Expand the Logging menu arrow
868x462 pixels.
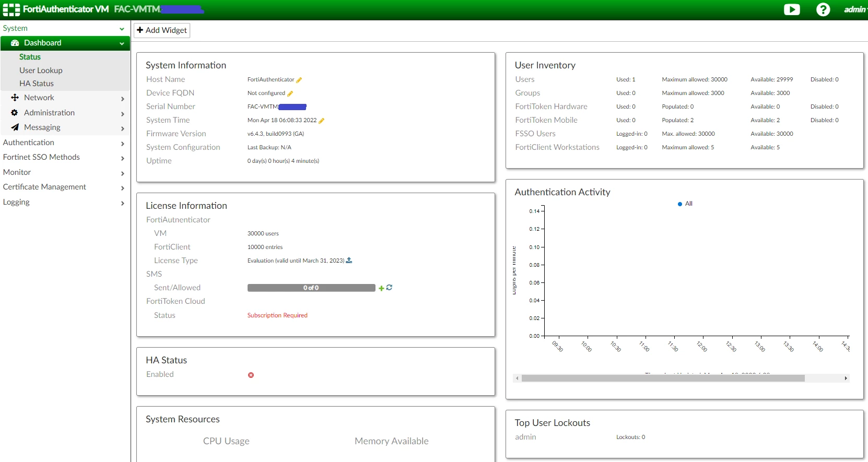point(123,203)
